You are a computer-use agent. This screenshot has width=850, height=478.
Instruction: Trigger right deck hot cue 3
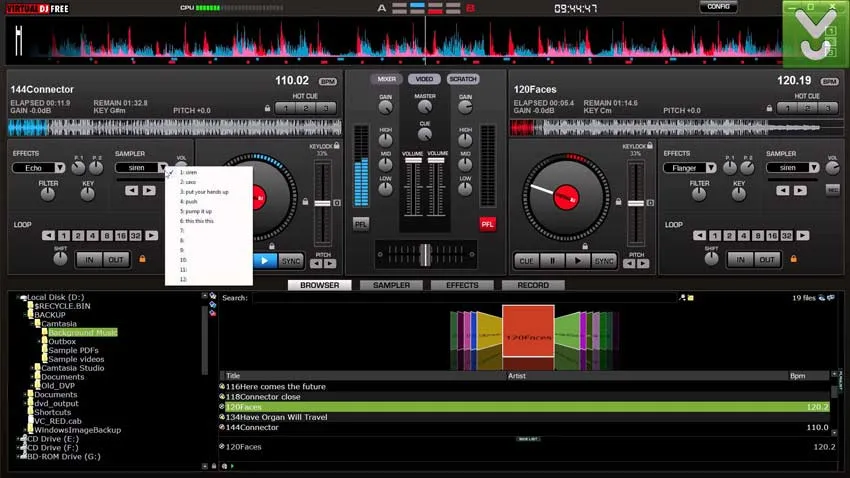828,108
